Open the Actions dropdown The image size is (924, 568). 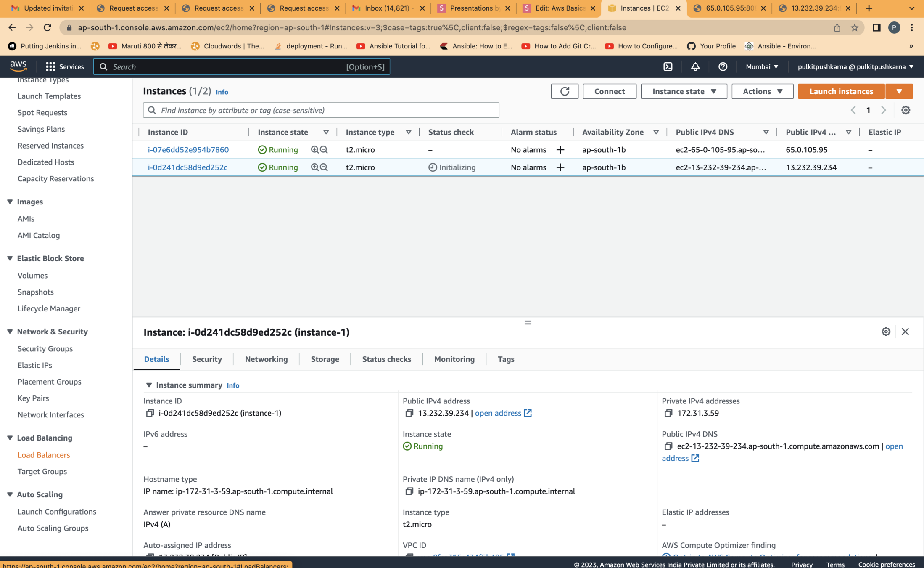click(762, 91)
